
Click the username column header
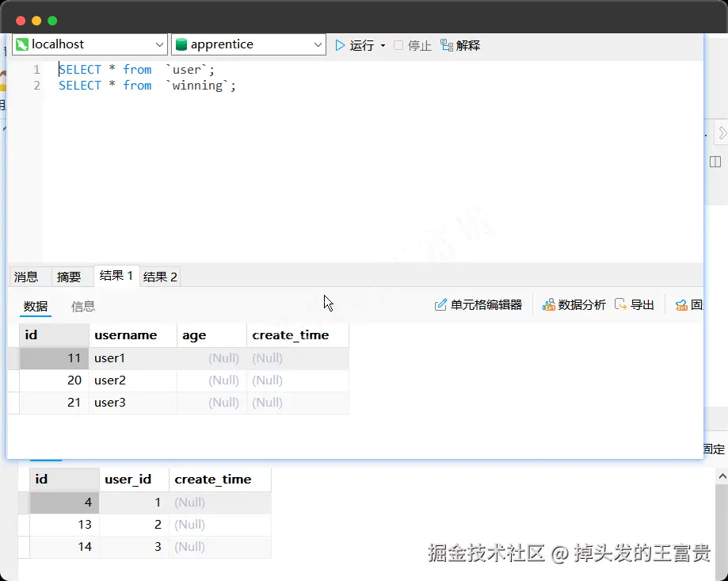133,335
